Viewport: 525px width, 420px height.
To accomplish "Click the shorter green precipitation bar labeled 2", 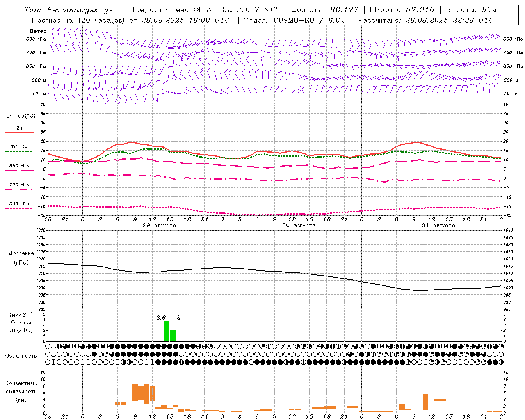I will pyautogui.click(x=173, y=336).
